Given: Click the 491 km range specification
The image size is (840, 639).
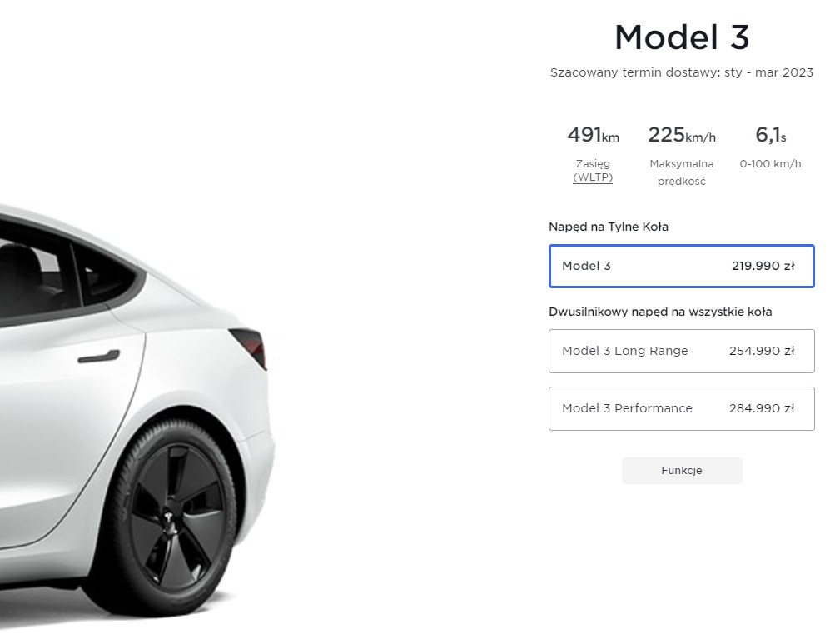Looking at the screenshot, I should 593,135.
